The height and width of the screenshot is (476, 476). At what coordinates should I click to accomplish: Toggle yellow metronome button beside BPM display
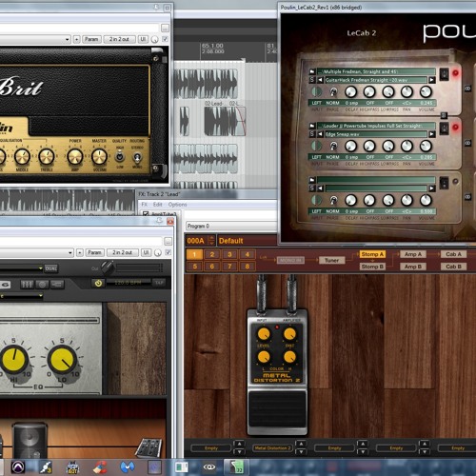click(x=98, y=283)
